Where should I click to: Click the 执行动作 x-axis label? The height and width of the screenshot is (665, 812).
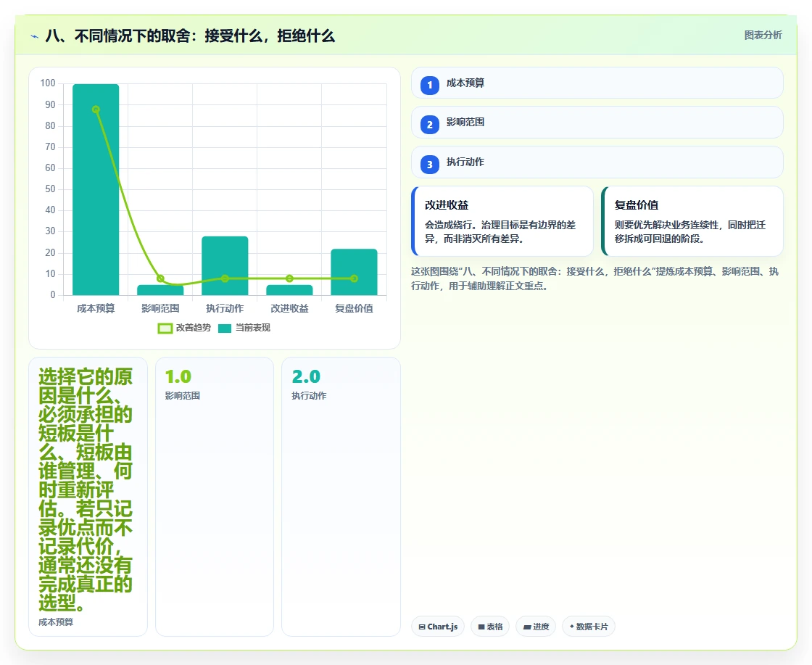point(225,308)
